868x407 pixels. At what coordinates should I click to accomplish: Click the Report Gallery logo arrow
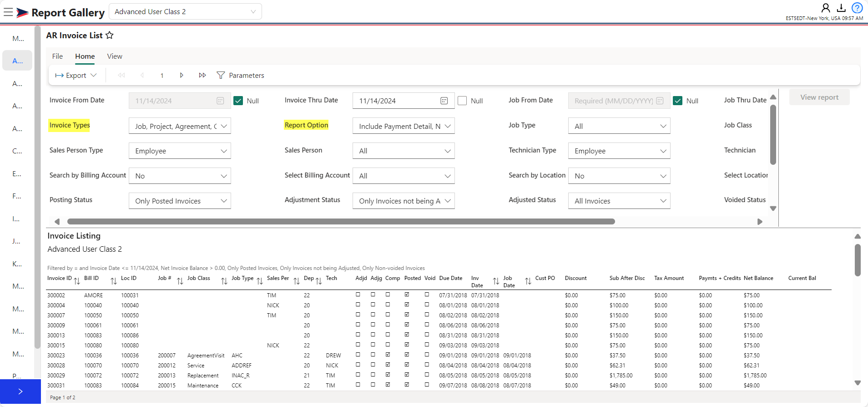coord(22,13)
